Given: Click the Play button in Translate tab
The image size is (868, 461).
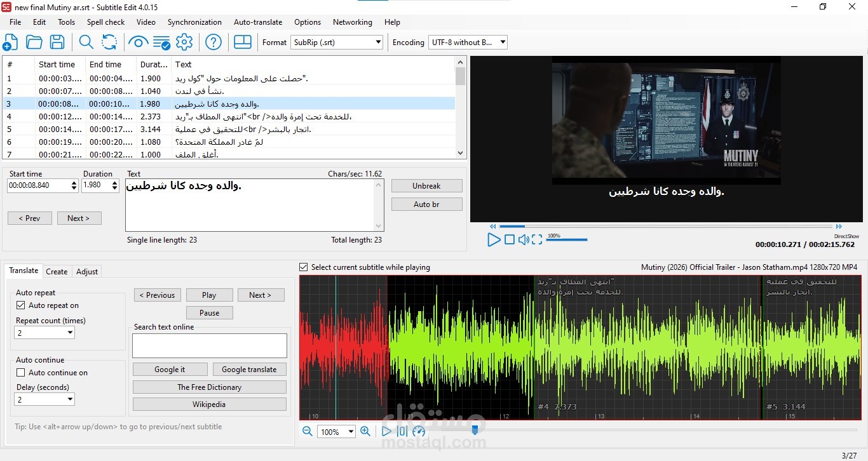Looking at the screenshot, I should (209, 295).
